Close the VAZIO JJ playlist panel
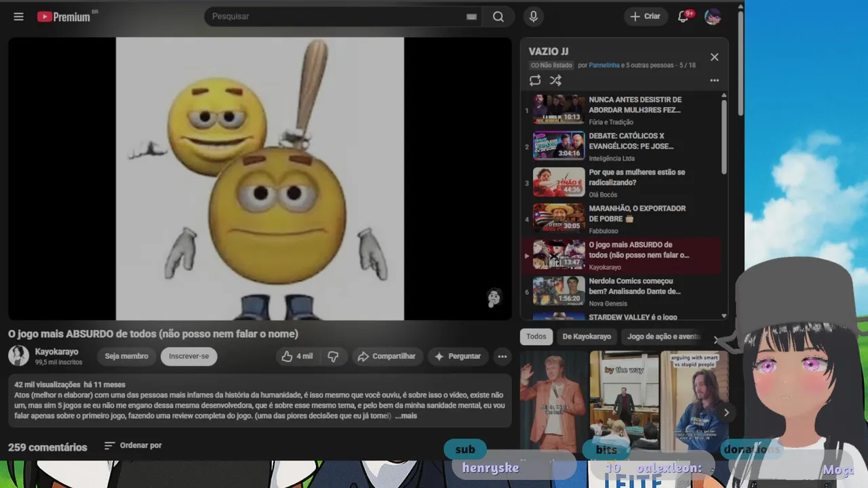Image resolution: width=868 pixels, height=488 pixels. pos(714,57)
